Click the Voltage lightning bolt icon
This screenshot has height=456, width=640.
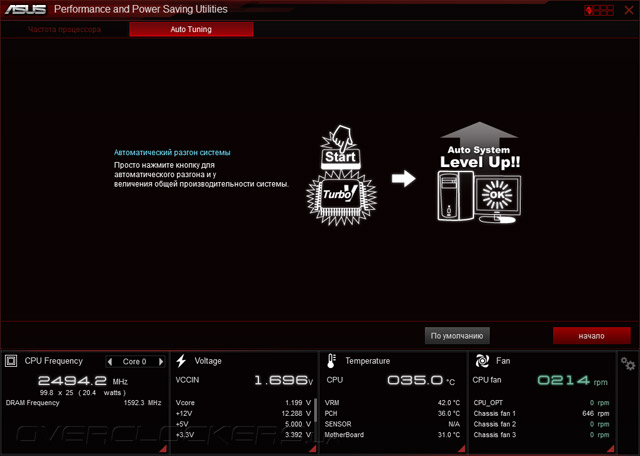181,361
